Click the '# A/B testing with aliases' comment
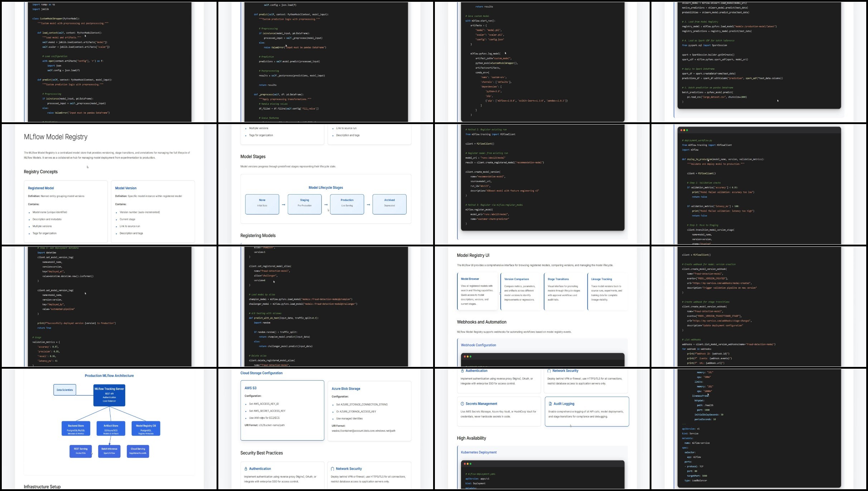 [x=265, y=313]
